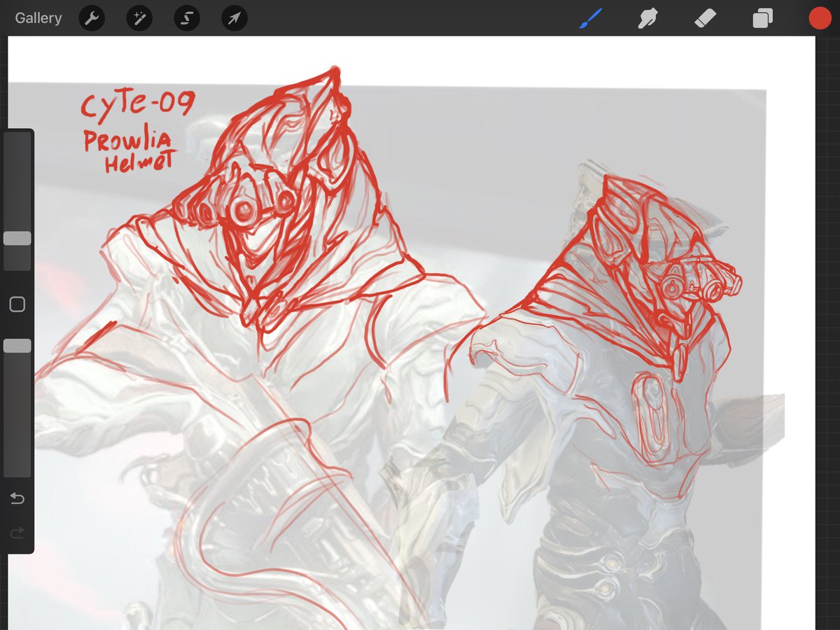Activate the Selection tool
The height and width of the screenshot is (630, 840).
[186, 17]
